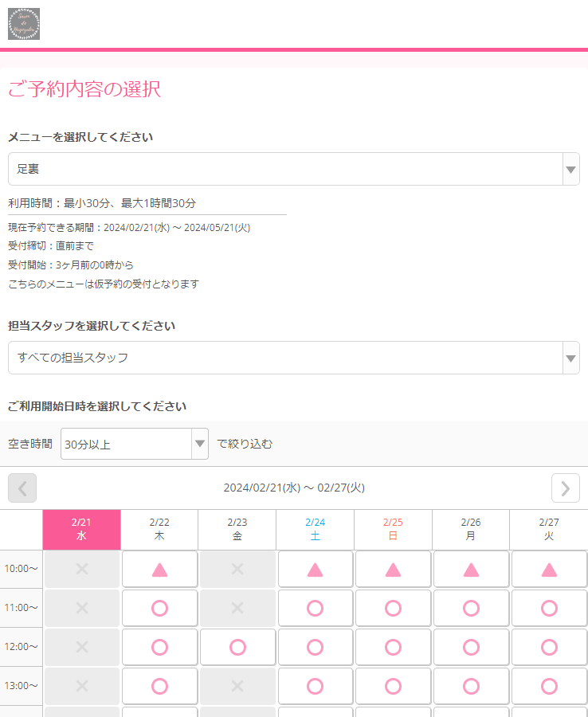Expand the すべての担当スタッフ staff dropdown
Viewport: 588px width, 717px height.
[x=293, y=358]
